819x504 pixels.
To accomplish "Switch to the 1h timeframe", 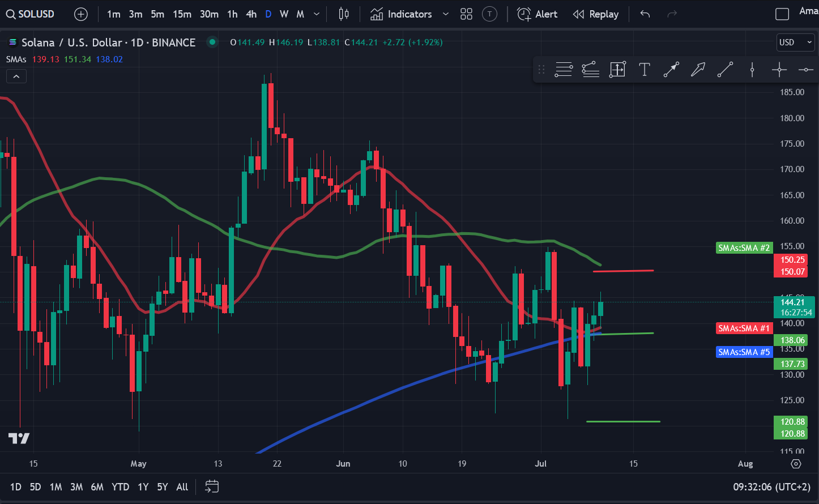I will click(232, 14).
